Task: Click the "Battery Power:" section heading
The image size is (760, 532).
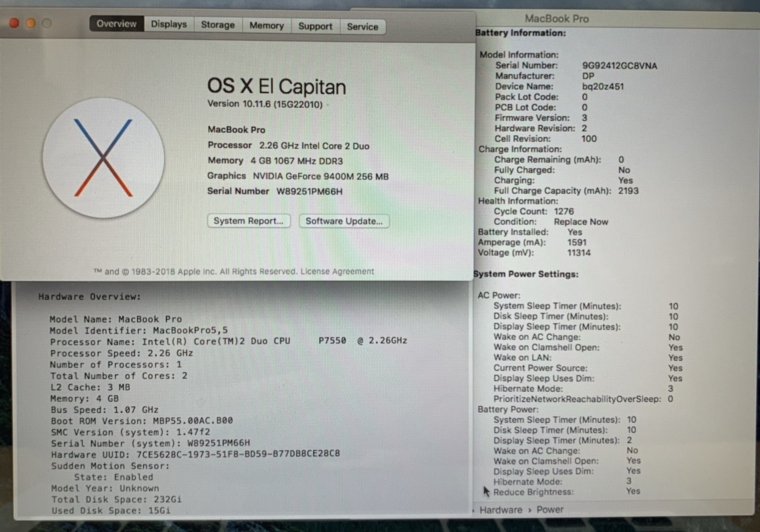Action: click(508, 409)
